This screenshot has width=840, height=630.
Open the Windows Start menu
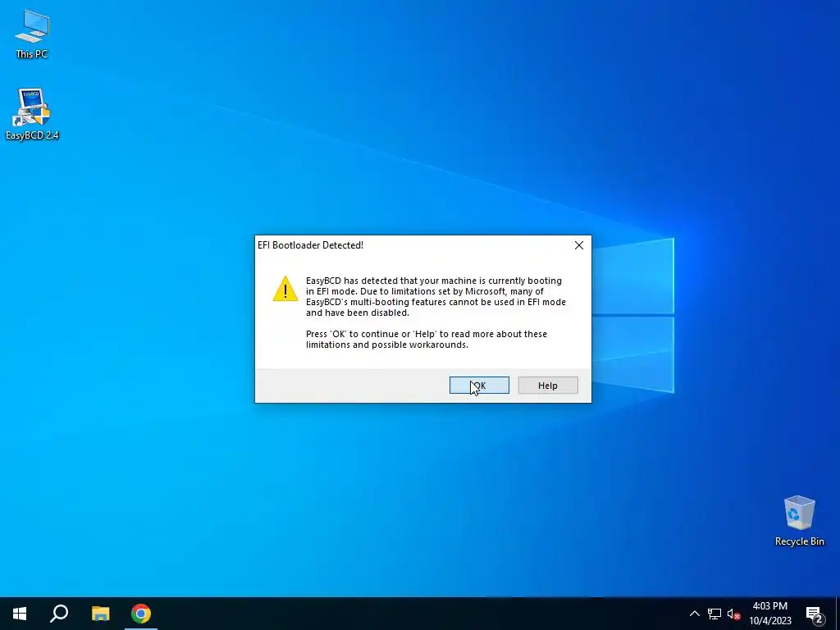click(20, 614)
